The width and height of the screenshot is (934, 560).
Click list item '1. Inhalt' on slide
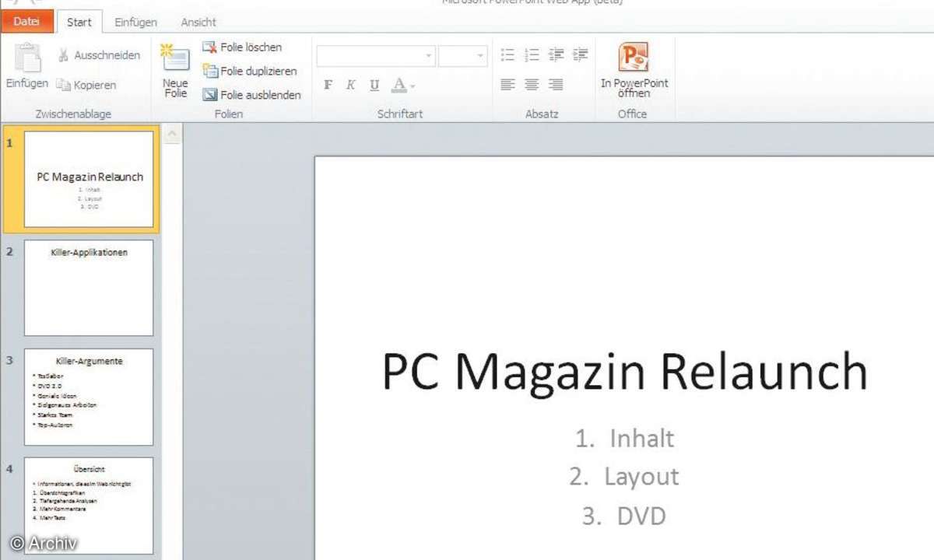[x=625, y=438]
